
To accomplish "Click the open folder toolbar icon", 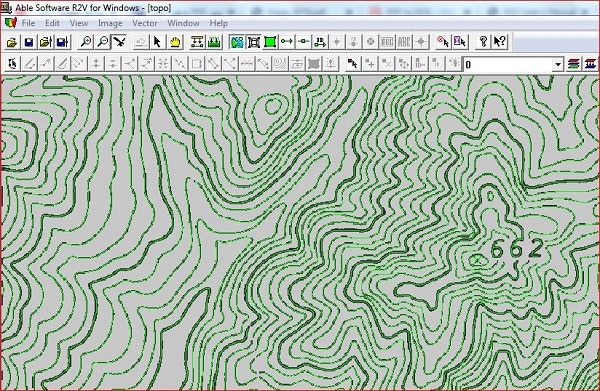I will click(12, 42).
